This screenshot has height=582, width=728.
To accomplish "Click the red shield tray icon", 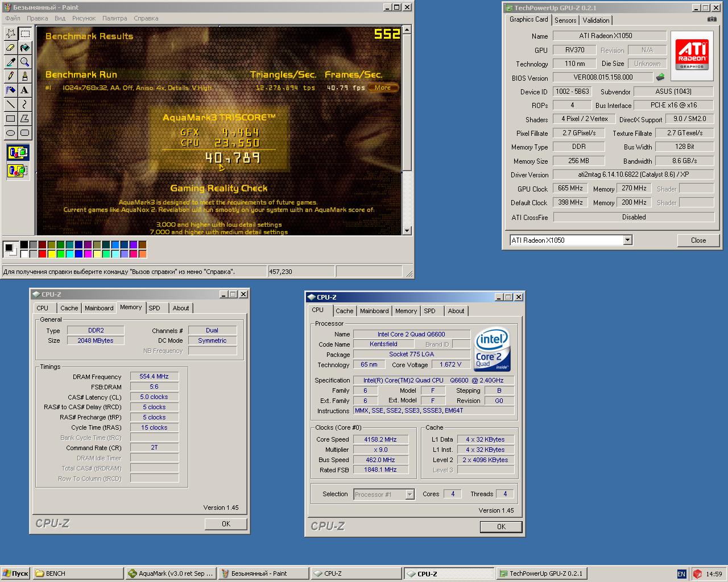I will coord(698,574).
